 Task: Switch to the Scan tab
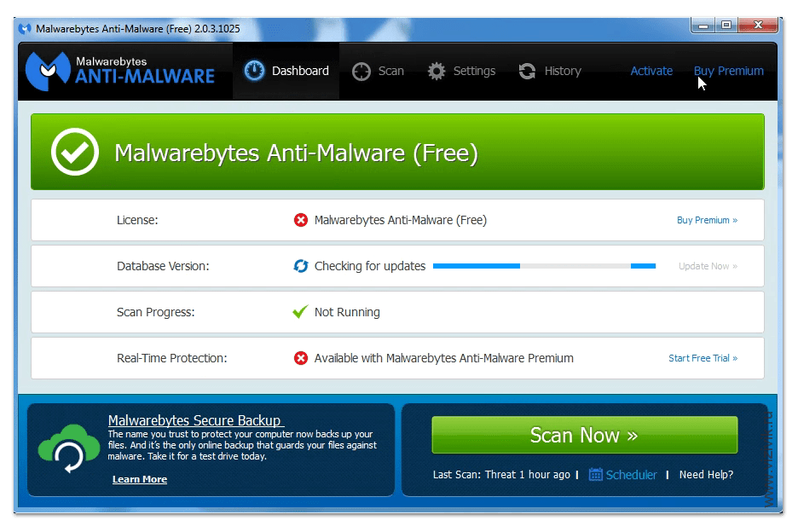[379, 71]
